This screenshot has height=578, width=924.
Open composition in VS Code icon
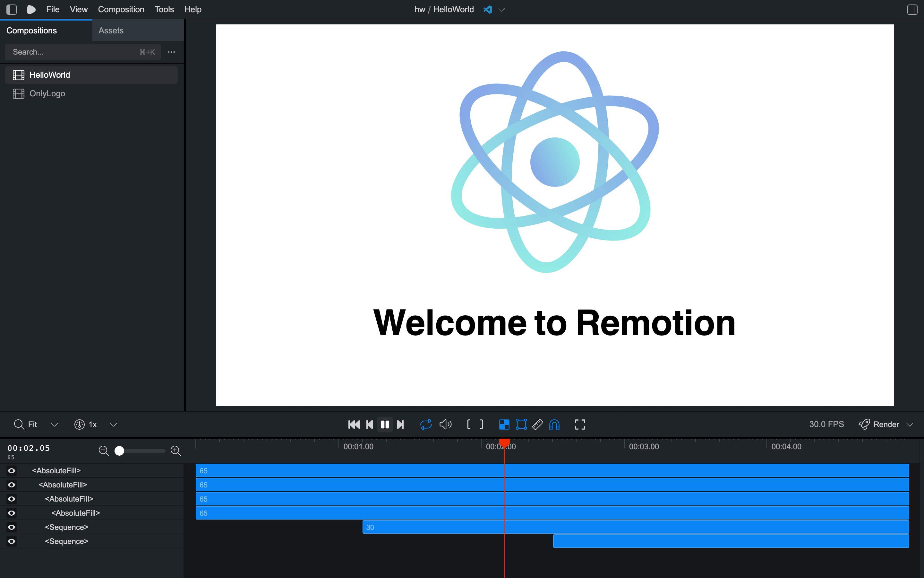pos(488,10)
